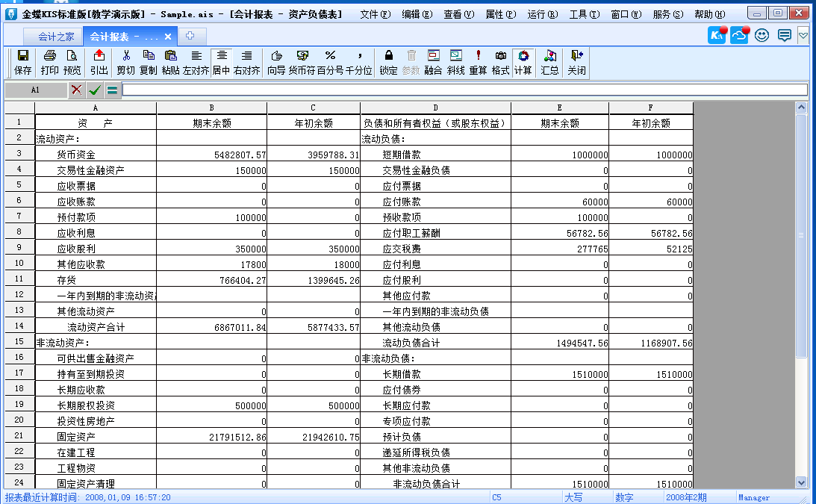Image resolution: width=816 pixels, height=504 pixels.
Task: Open the 编辑(E) menu
Action: pos(417,14)
